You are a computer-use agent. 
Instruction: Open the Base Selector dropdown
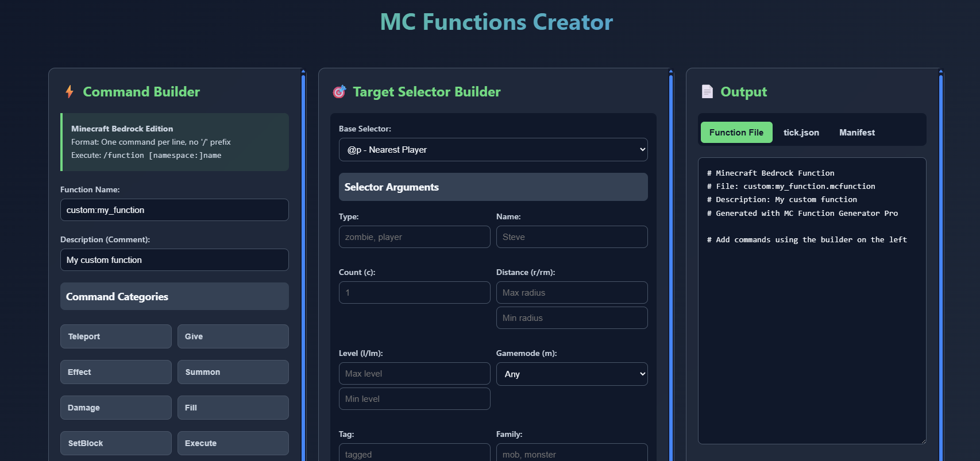[493, 150]
